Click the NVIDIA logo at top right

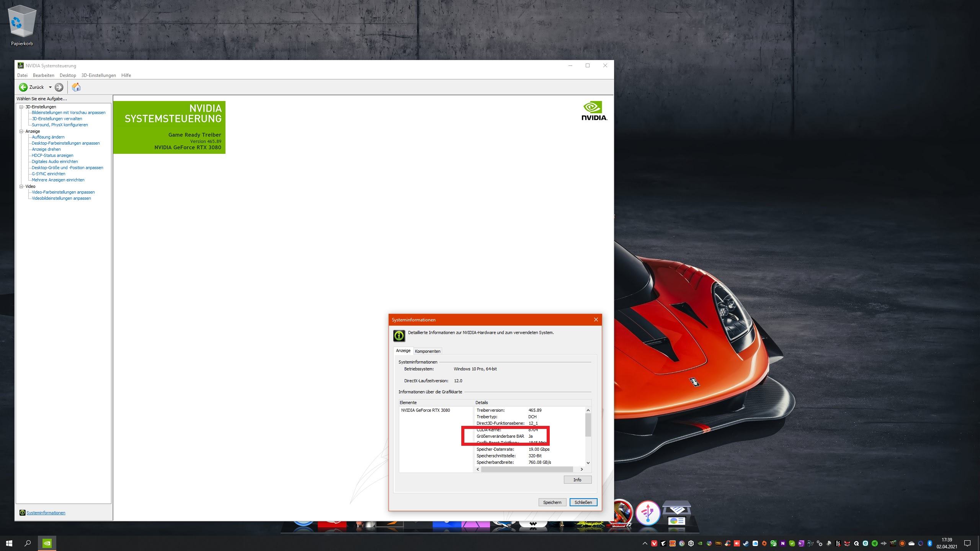[594, 111]
